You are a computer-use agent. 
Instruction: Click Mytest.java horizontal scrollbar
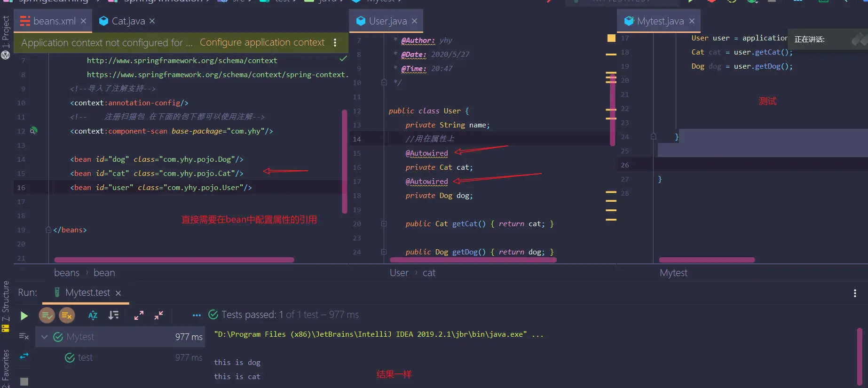click(707, 260)
